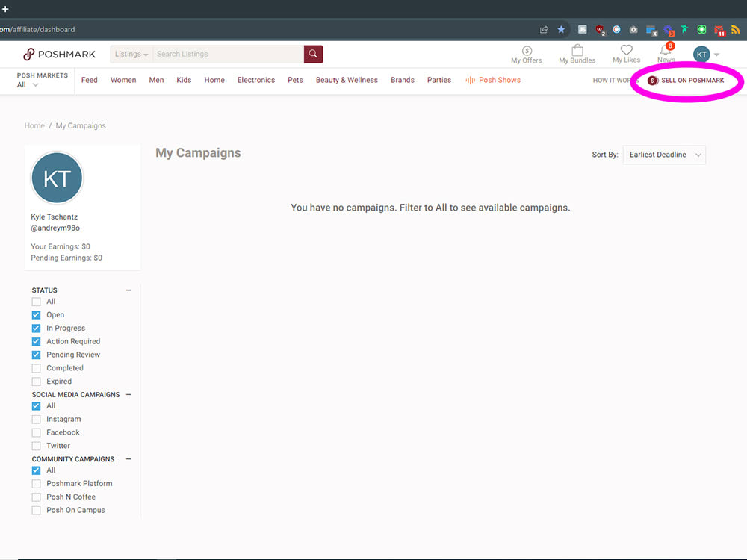Click the Poshmark logo to go home
Image resolution: width=747 pixels, height=560 pixels.
[x=59, y=55]
